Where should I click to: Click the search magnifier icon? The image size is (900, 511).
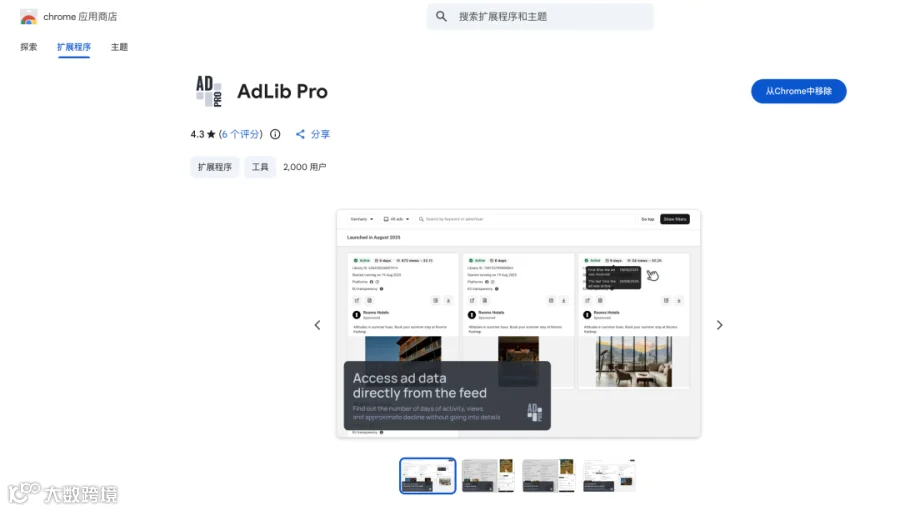[441, 17]
